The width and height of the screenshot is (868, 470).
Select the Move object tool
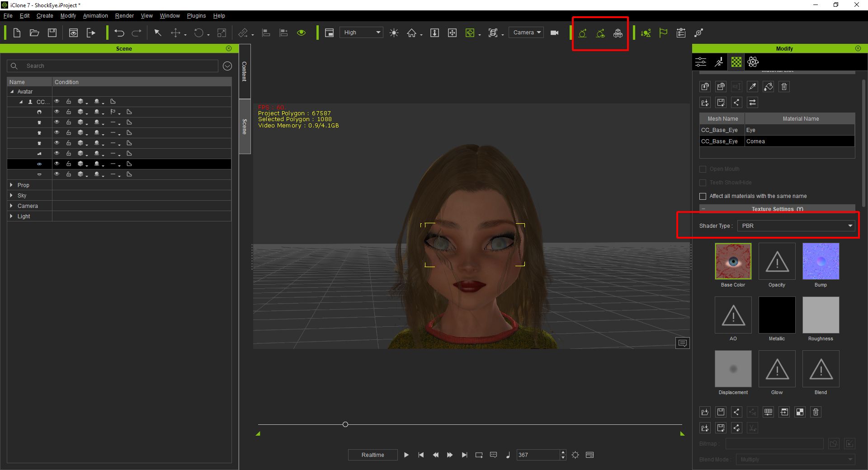coord(175,33)
